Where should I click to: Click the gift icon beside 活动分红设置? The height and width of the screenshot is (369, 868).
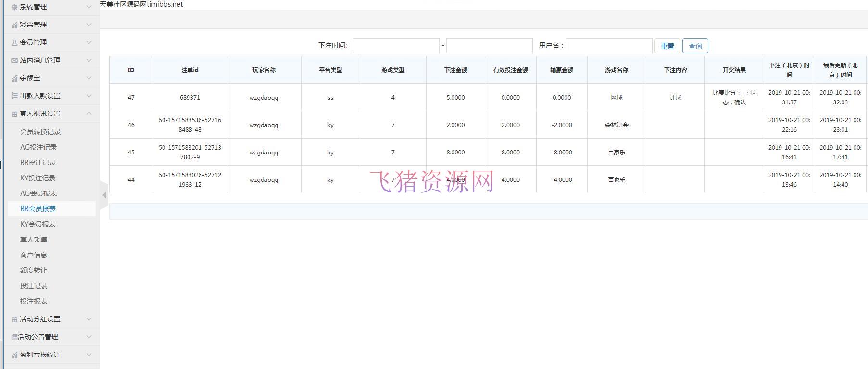[14, 319]
